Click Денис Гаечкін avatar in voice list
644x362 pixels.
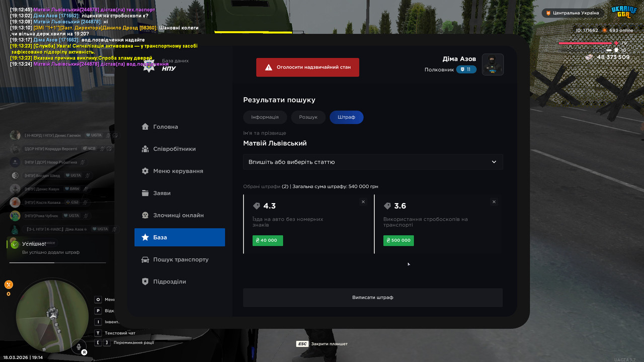click(15, 135)
